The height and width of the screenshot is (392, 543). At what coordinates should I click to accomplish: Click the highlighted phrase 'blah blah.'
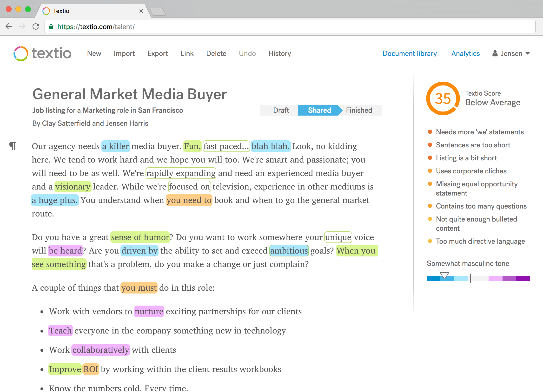[x=271, y=146]
